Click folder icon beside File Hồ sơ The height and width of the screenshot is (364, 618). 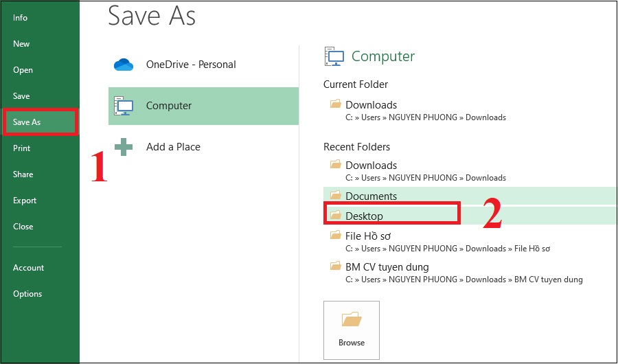tap(336, 236)
